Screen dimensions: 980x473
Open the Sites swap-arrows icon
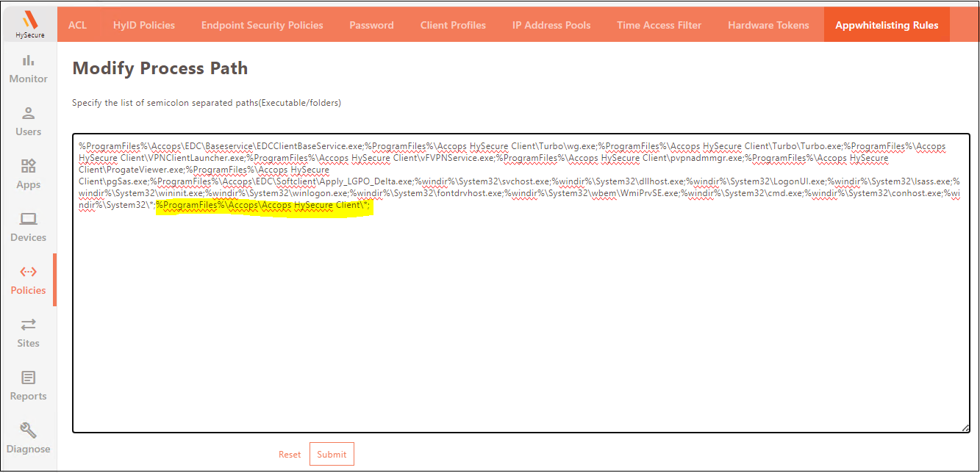pyautogui.click(x=29, y=325)
